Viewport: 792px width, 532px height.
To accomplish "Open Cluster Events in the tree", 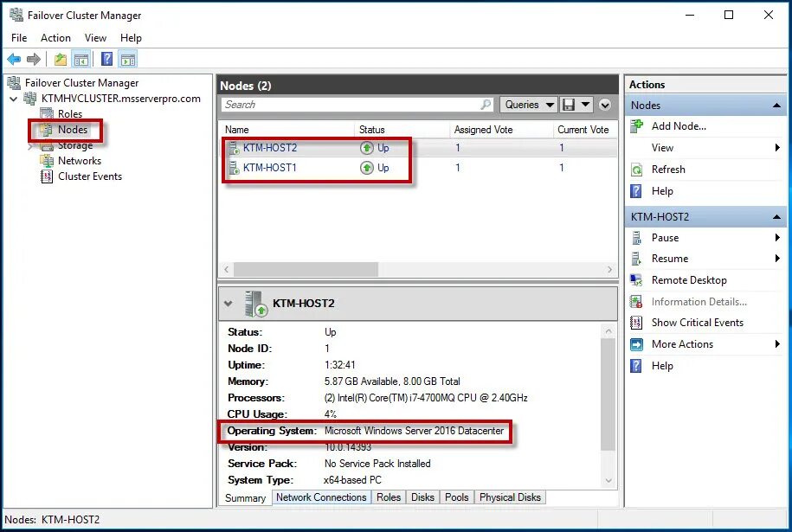I will [90, 176].
